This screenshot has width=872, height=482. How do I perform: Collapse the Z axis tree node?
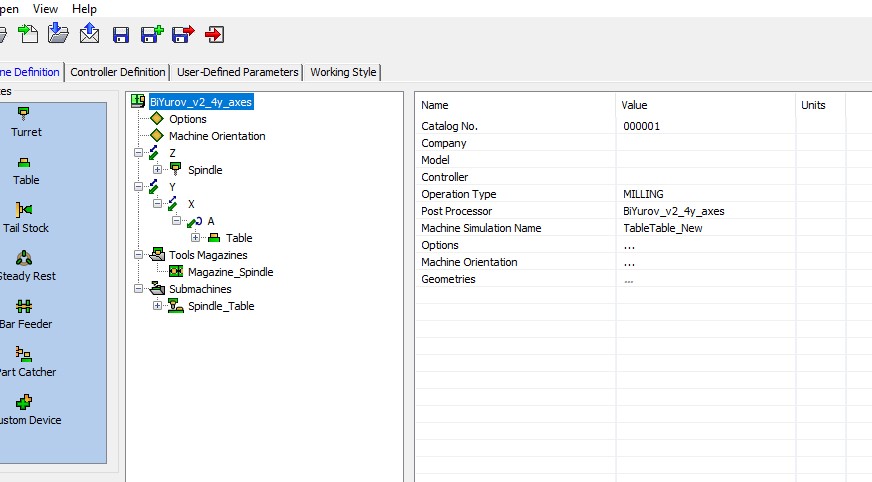tap(138, 153)
